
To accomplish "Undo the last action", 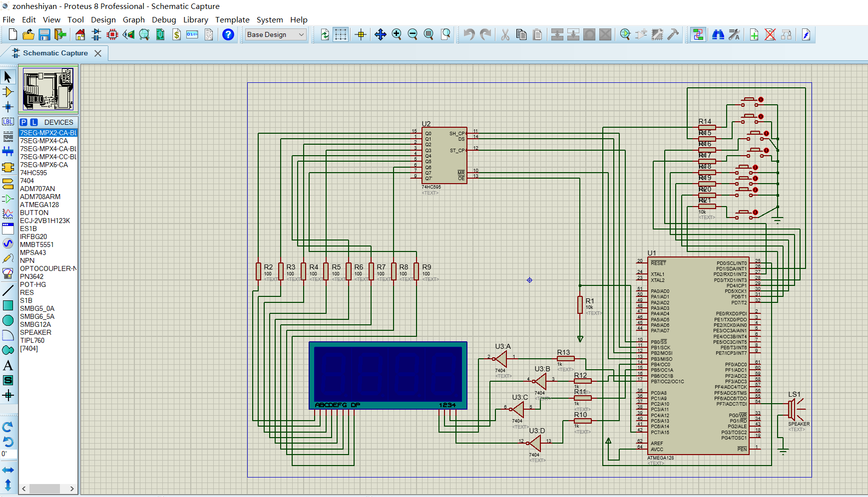I will pyautogui.click(x=468, y=34).
